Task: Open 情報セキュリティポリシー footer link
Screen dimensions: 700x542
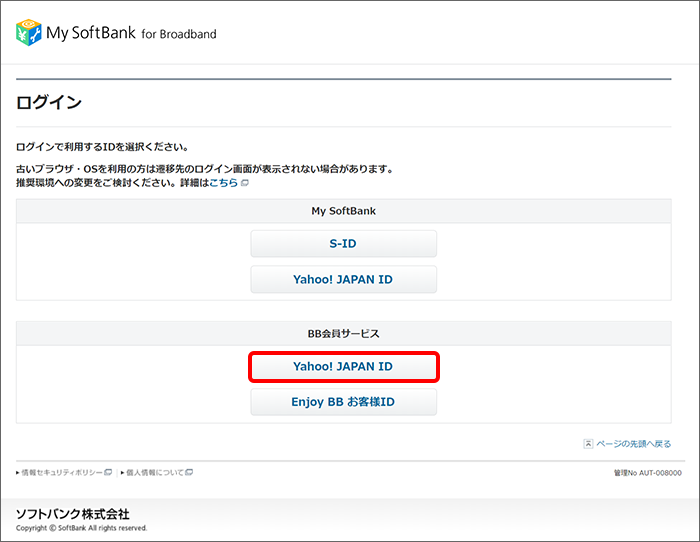Action: (x=62, y=472)
